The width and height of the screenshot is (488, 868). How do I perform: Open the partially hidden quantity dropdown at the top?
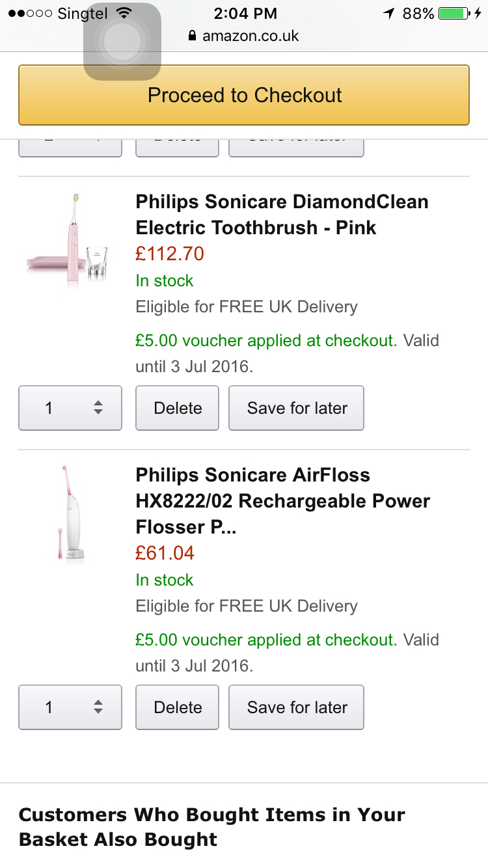point(70,148)
